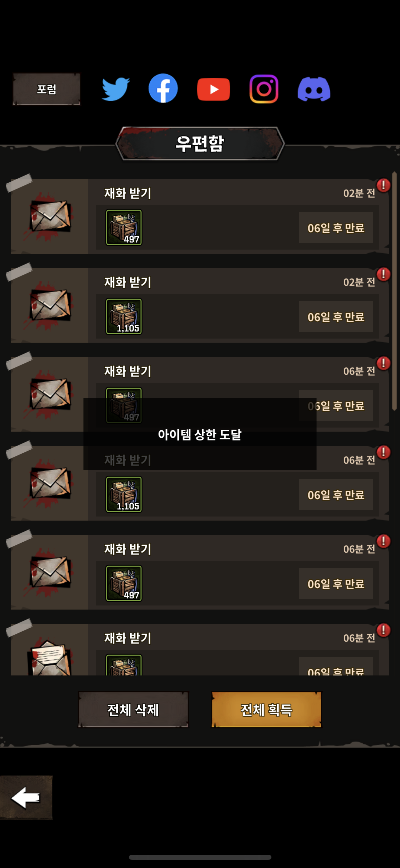400x868 pixels.
Task: Open the YouTube play icon
Action: (213, 89)
